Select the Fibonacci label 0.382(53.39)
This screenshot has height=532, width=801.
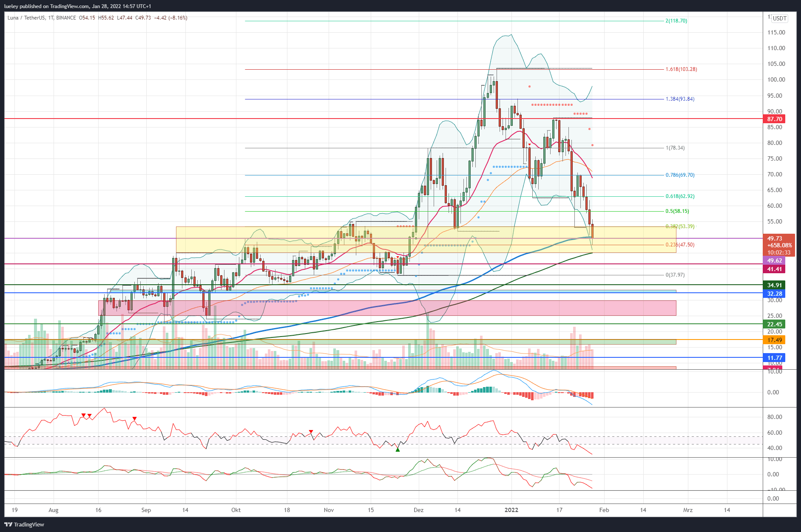tap(680, 226)
